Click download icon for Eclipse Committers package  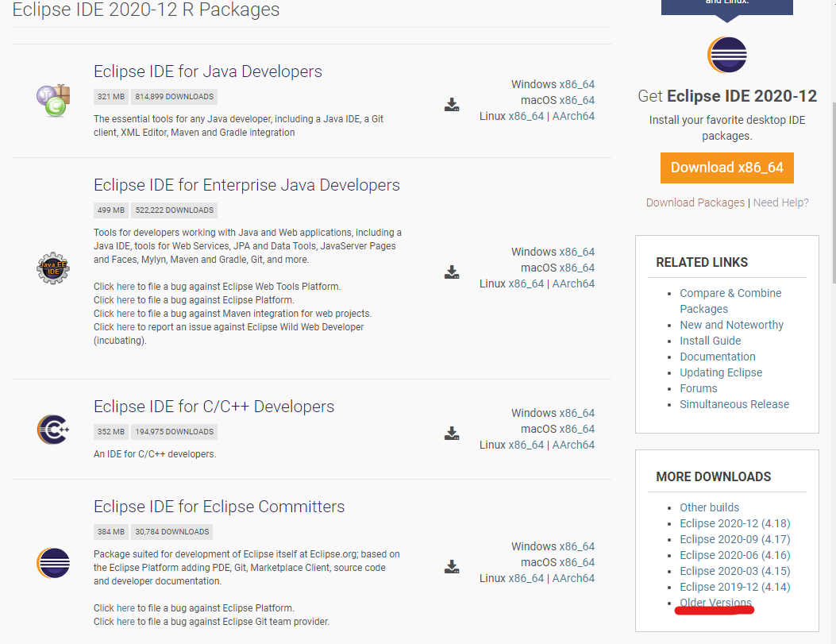[x=452, y=566]
